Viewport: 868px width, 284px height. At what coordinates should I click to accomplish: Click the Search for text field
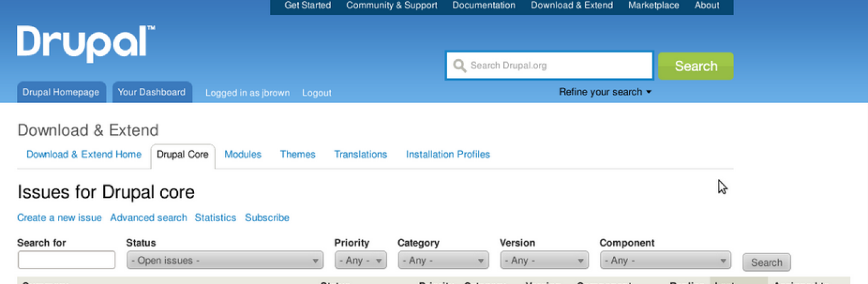tap(66, 260)
